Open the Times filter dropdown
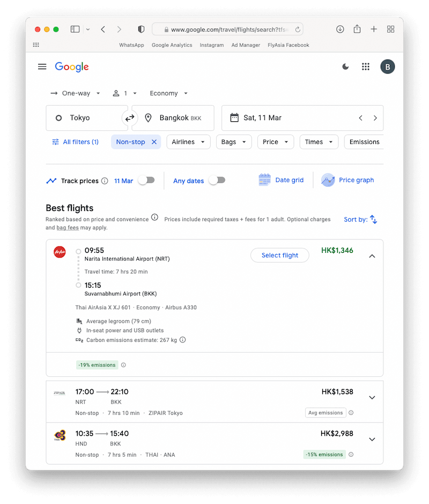Image resolution: width=429 pixels, height=504 pixels. 319,142
